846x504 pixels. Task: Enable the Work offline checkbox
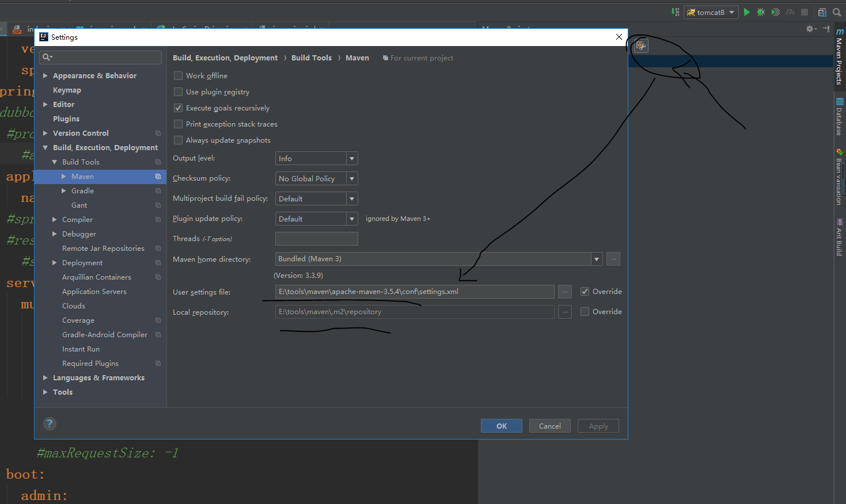(x=179, y=76)
